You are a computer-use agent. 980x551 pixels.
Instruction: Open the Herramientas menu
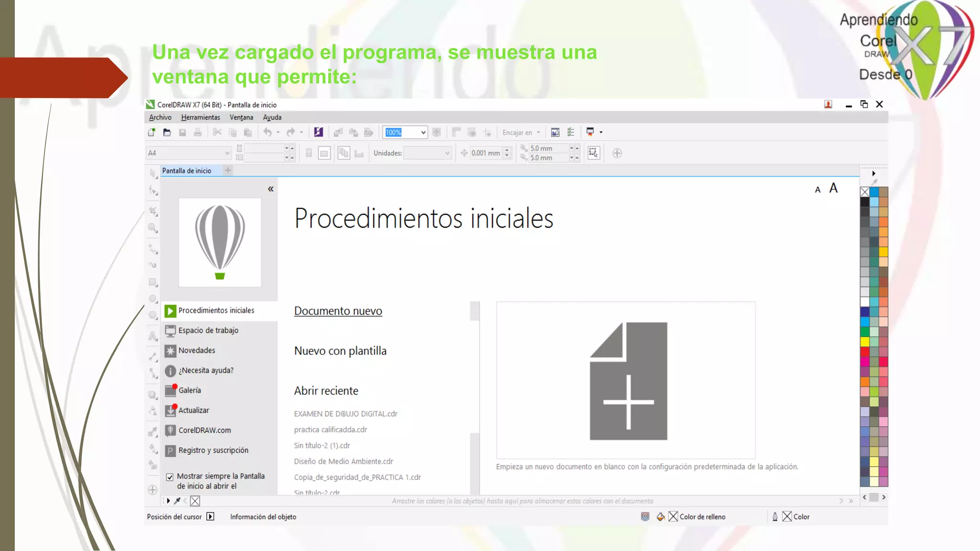[200, 118]
